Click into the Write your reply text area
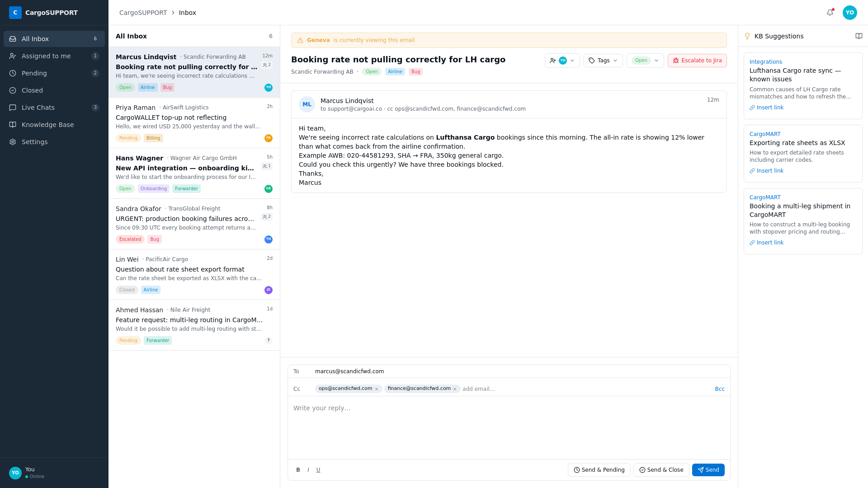 [509, 427]
